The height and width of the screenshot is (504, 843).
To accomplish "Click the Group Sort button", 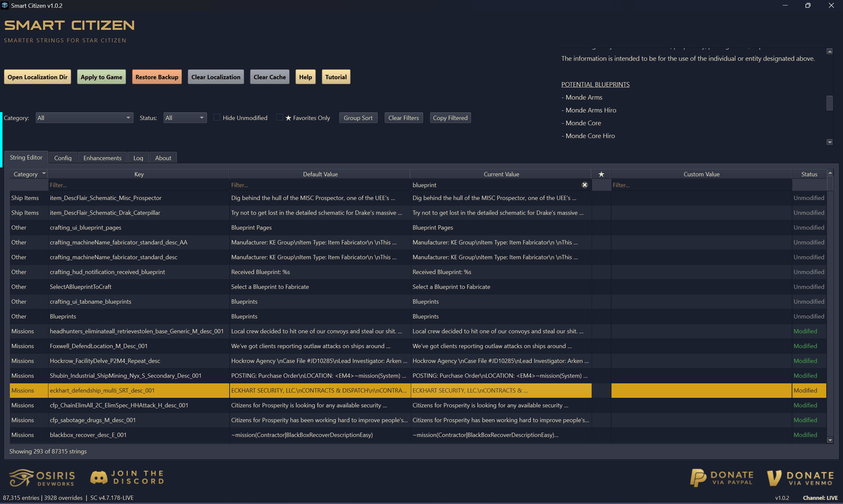I will click(x=358, y=118).
